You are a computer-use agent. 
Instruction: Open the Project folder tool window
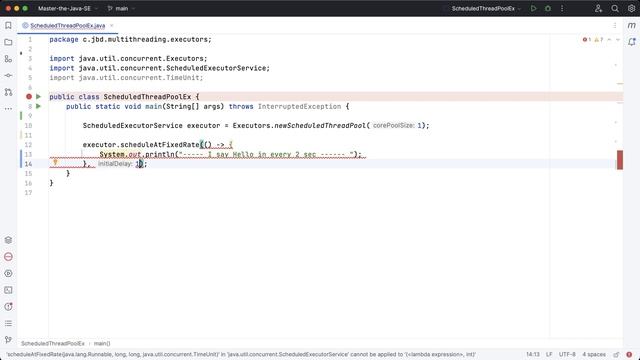point(8,42)
